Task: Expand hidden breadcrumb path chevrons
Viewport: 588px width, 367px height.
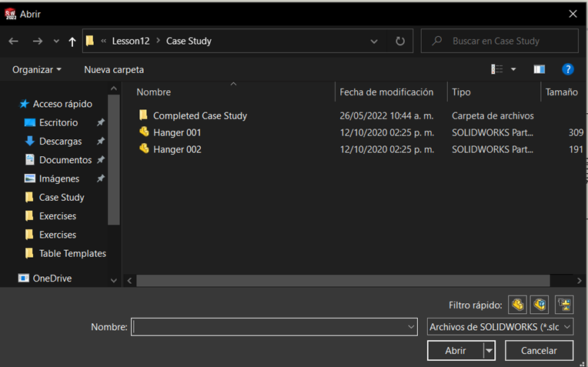Action: pos(103,41)
